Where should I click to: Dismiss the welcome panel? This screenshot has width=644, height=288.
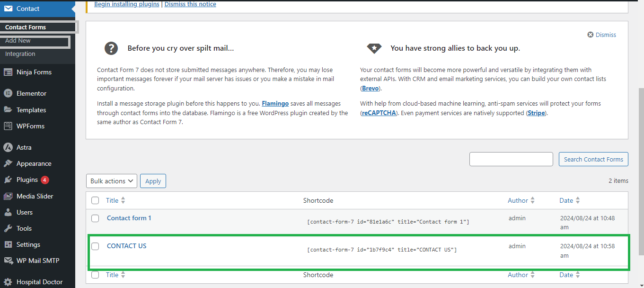(x=602, y=35)
